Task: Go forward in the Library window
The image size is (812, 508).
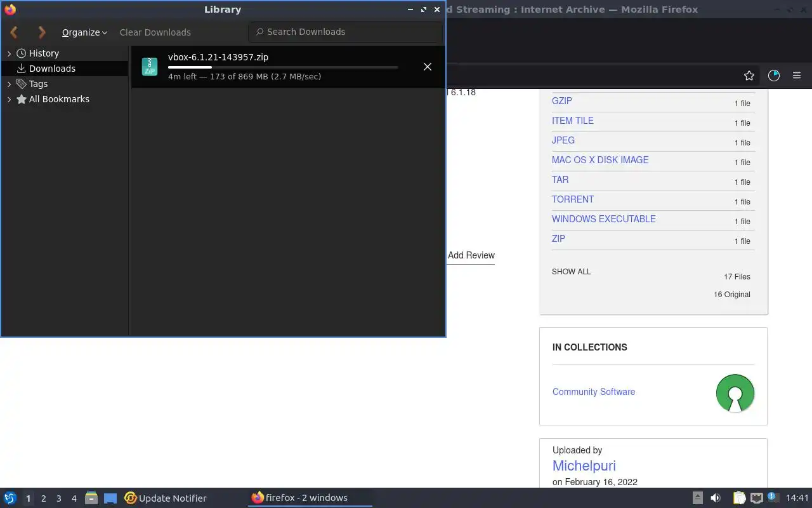Action: click(x=42, y=32)
